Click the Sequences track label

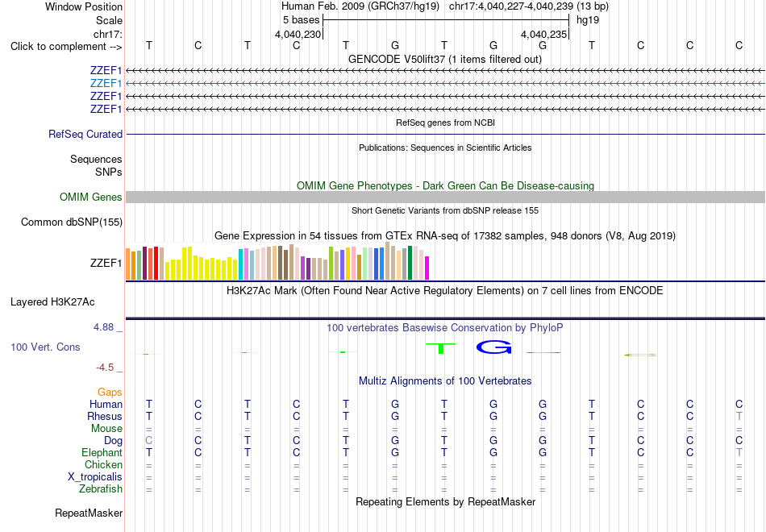(96, 160)
